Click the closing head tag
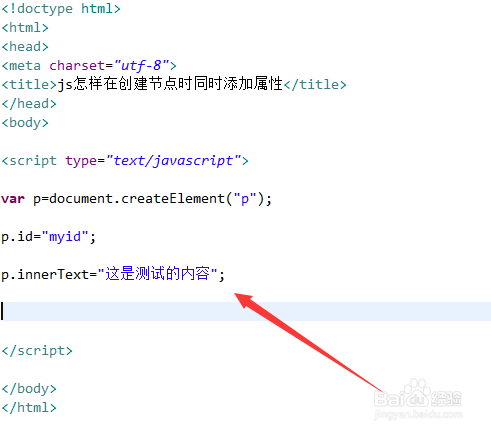The width and height of the screenshot is (491, 432). [29, 104]
